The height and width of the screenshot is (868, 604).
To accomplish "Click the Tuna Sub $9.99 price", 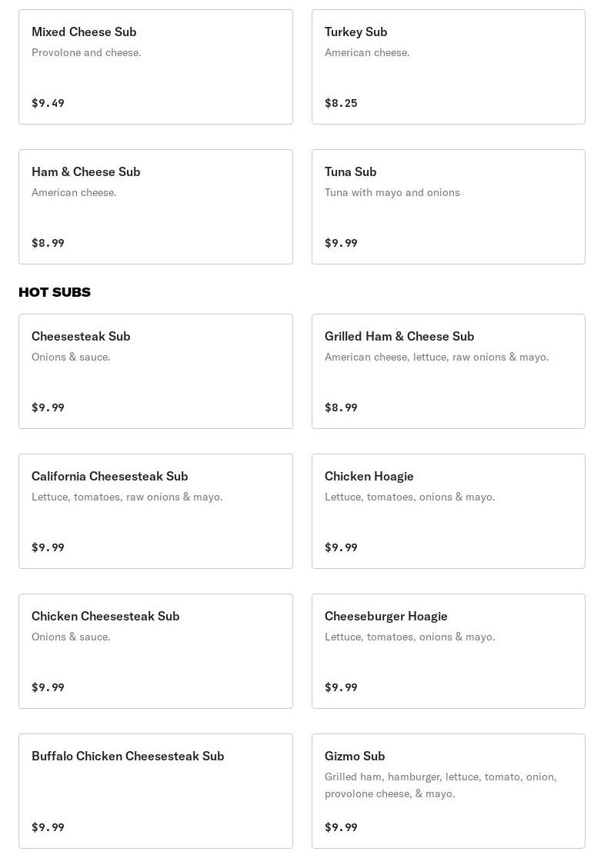I will (x=341, y=243).
